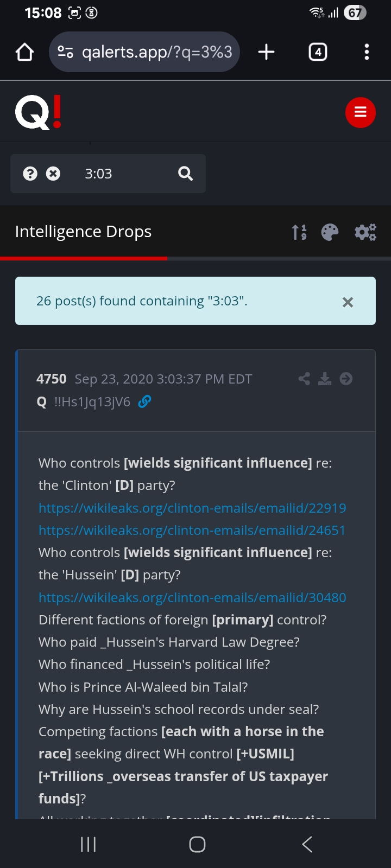Open a new browser tab

click(x=266, y=52)
